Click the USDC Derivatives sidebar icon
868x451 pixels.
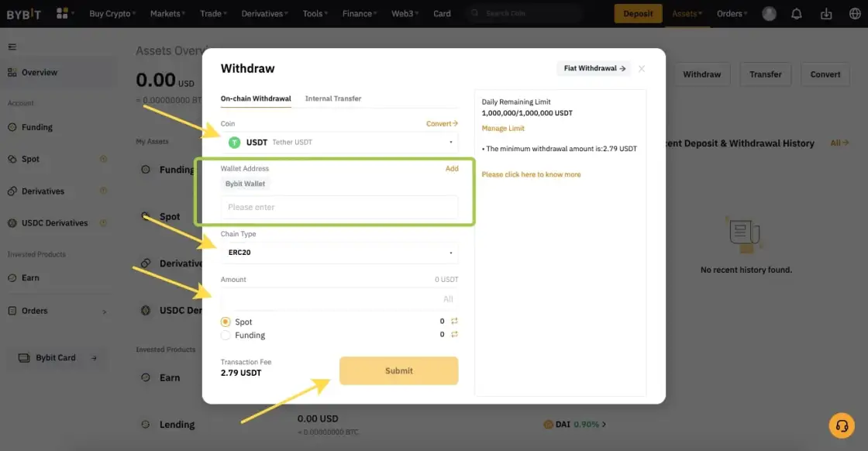point(12,223)
